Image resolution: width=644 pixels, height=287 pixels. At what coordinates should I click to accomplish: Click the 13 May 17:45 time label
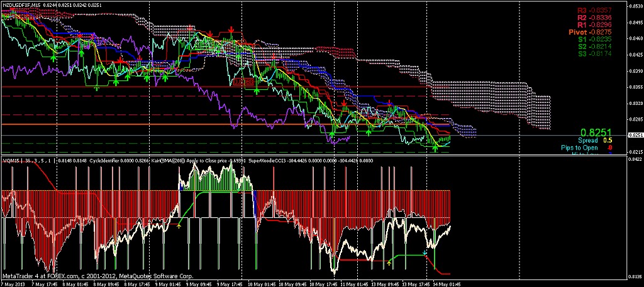point(416,284)
